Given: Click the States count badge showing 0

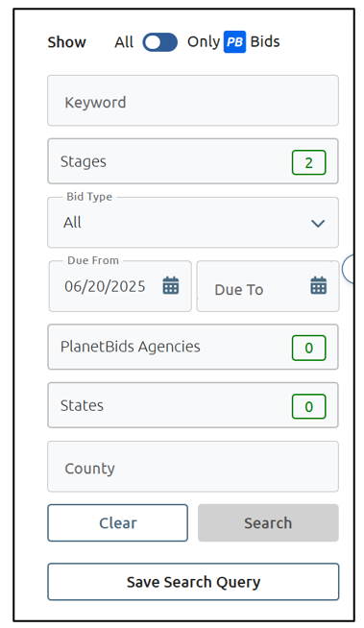Looking at the screenshot, I should coord(308,406).
